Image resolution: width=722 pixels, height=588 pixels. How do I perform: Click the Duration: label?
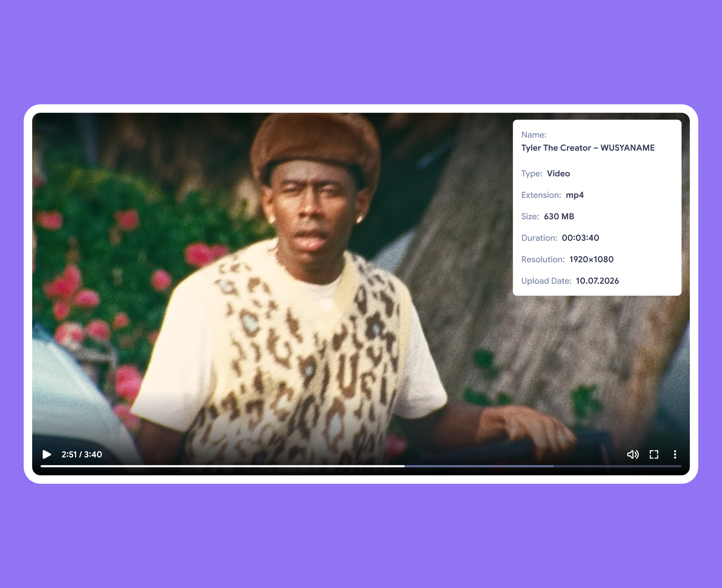tap(539, 238)
